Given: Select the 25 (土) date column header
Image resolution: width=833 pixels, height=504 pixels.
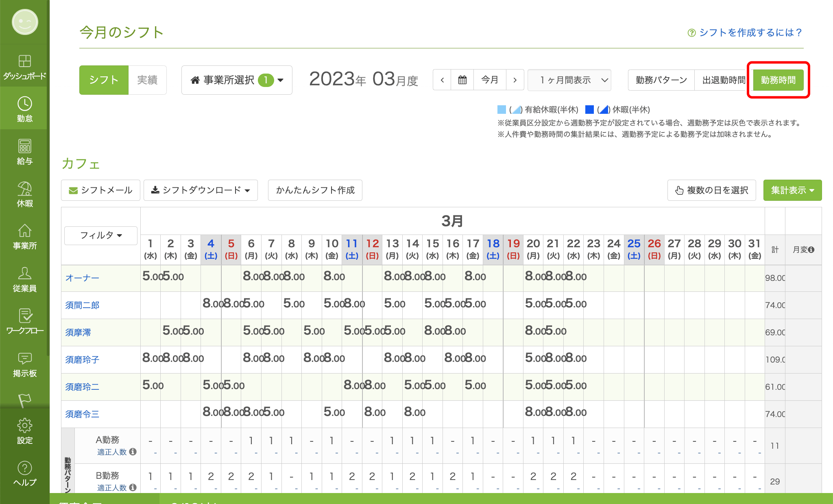Looking at the screenshot, I should [x=634, y=250].
